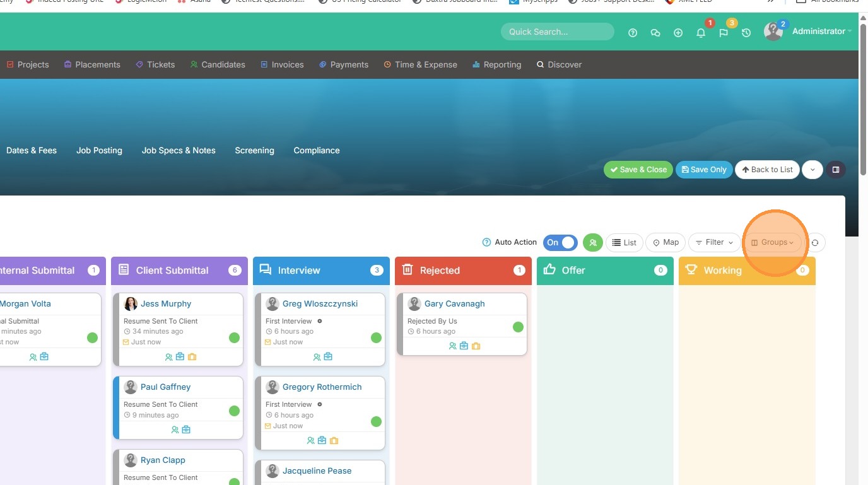Image resolution: width=868 pixels, height=485 pixels.
Task: Open Jacqueline Pease's candidate name link
Action: pyautogui.click(x=317, y=471)
